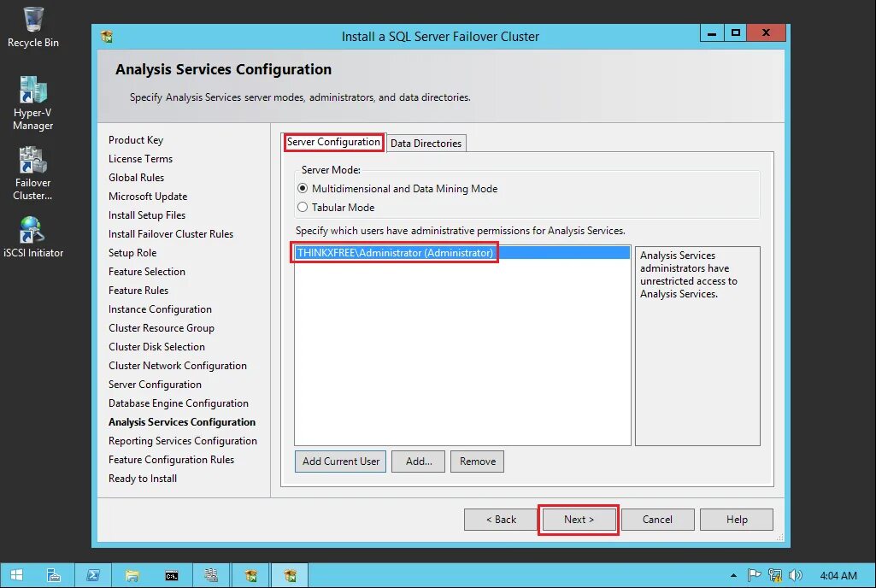876x588 pixels.
Task: Click Install Failover Cluster Rules step
Action: point(171,233)
